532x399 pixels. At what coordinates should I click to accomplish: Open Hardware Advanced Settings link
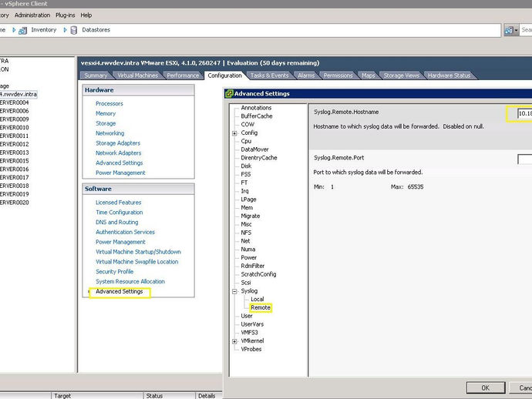pos(119,163)
